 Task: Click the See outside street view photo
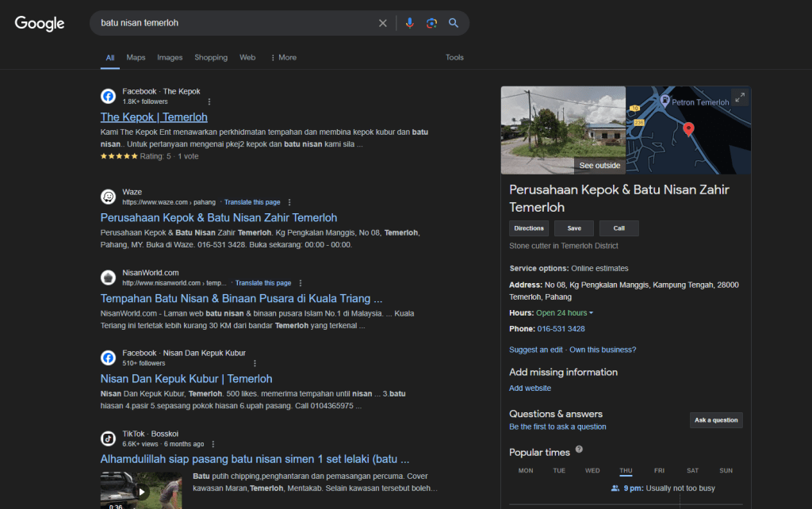coord(563,130)
